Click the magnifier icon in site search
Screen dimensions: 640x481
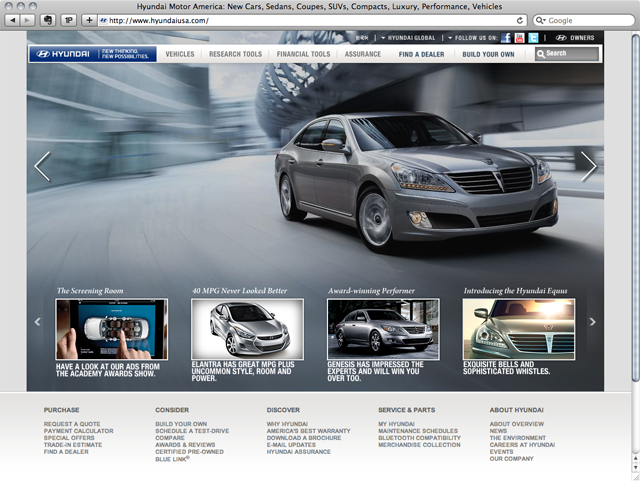coord(541,54)
